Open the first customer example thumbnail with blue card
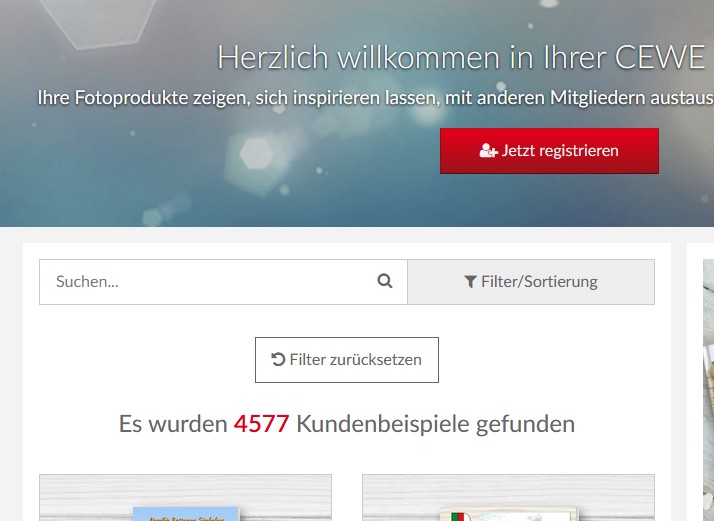 pyautogui.click(x=185, y=498)
